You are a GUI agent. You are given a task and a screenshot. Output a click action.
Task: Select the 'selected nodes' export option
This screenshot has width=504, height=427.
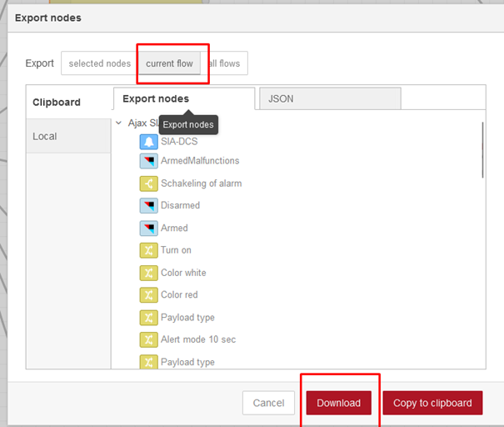pyautogui.click(x=99, y=63)
